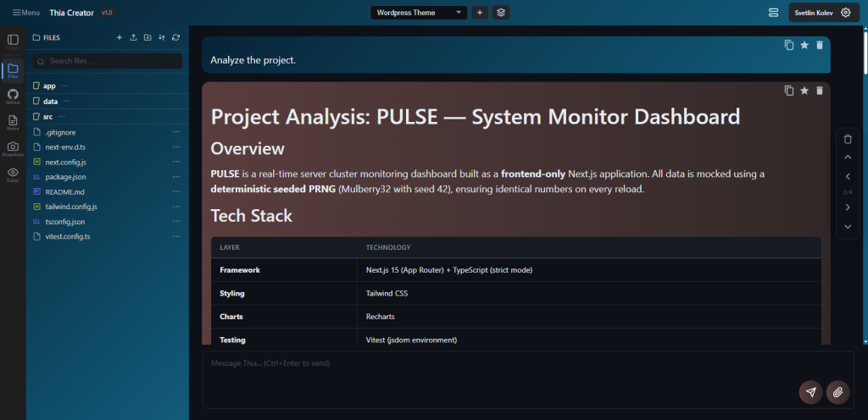Click the plus button beside project dropdown
Viewport: 868px width, 420px height.
pos(480,13)
